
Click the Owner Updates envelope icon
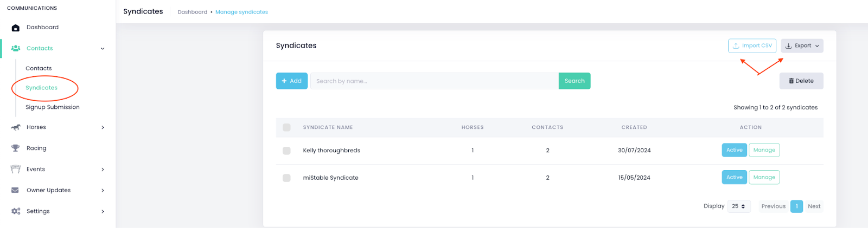point(16,190)
